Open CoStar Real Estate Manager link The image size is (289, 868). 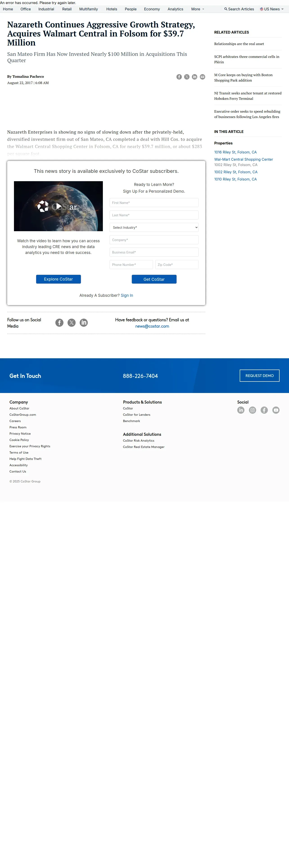click(x=144, y=447)
